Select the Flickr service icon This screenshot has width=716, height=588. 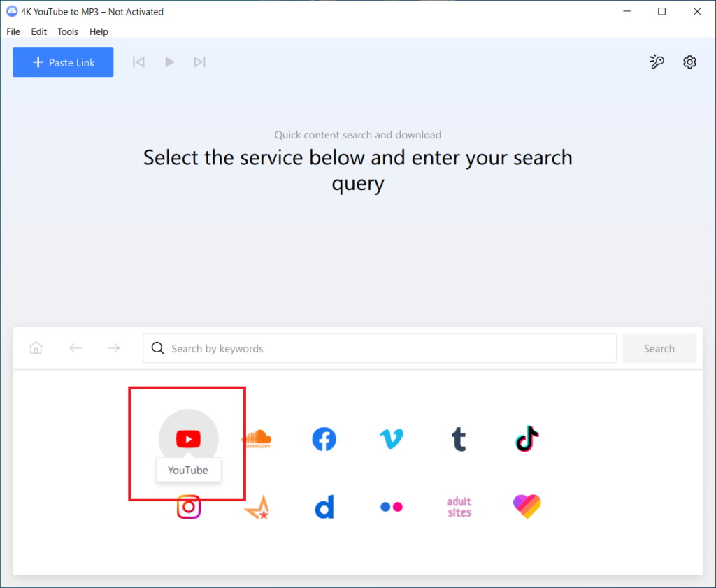pyautogui.click(x=392, y=507)
